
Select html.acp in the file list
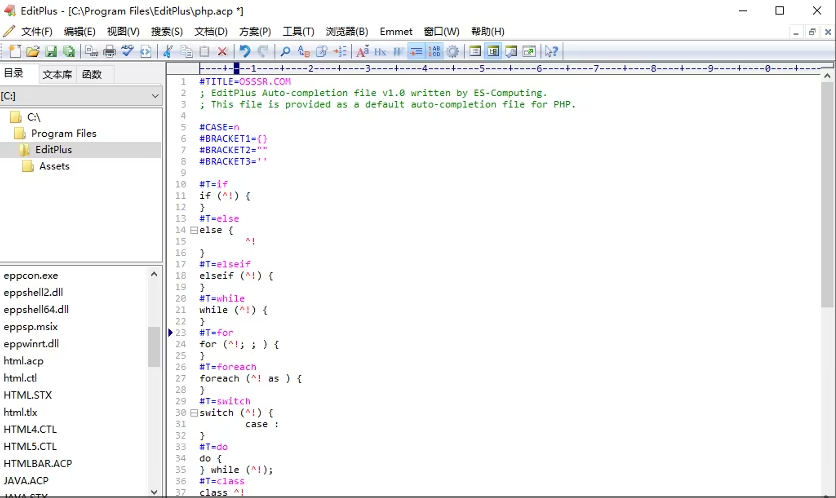tap(24, 361)
